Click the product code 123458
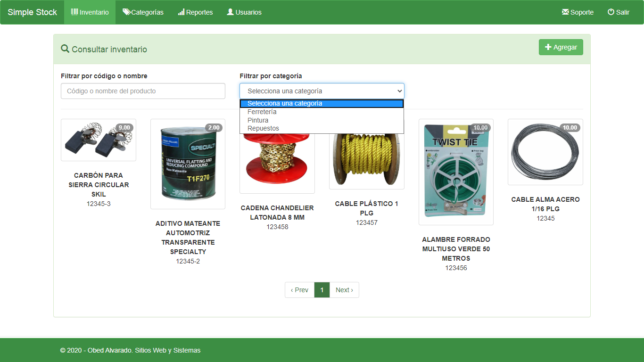The height and width of the screenshot is (362, 644). point(277,227)
